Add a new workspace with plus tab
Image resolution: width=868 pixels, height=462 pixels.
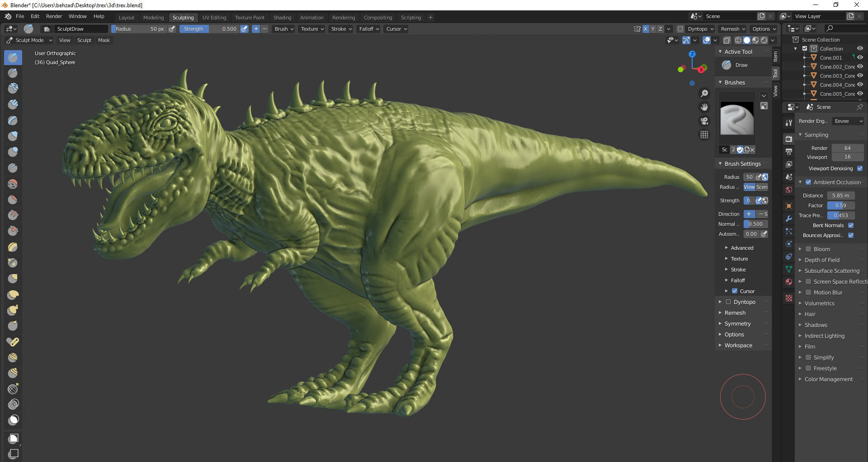click(430, 18)
